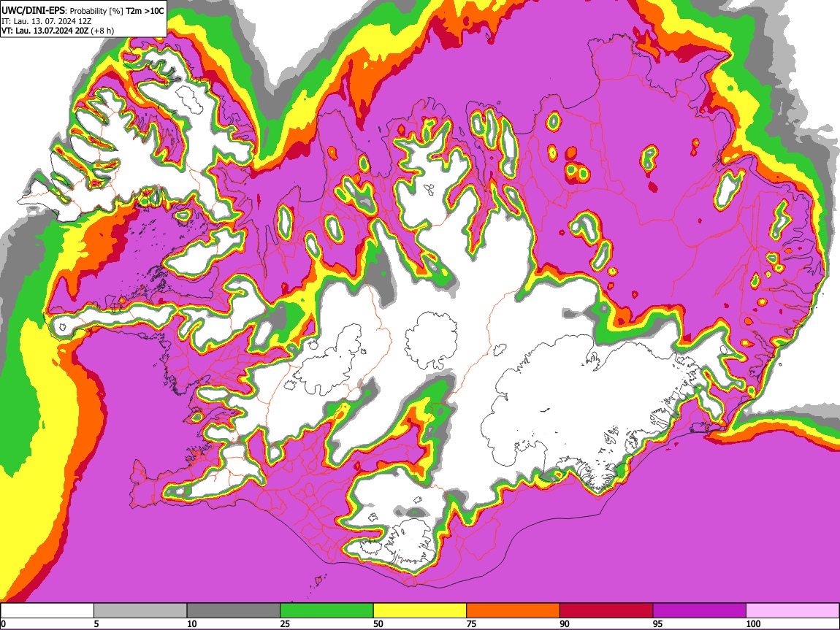Click the legend value '50'
The width and height of the screenshot is (840, 630).
click(x=378, y=623)
